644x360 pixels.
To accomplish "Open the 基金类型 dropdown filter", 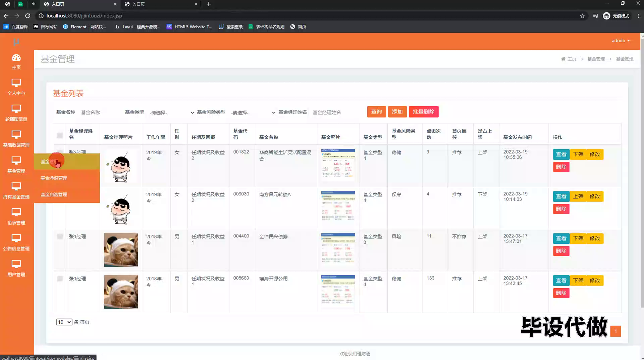I will 171,113.
